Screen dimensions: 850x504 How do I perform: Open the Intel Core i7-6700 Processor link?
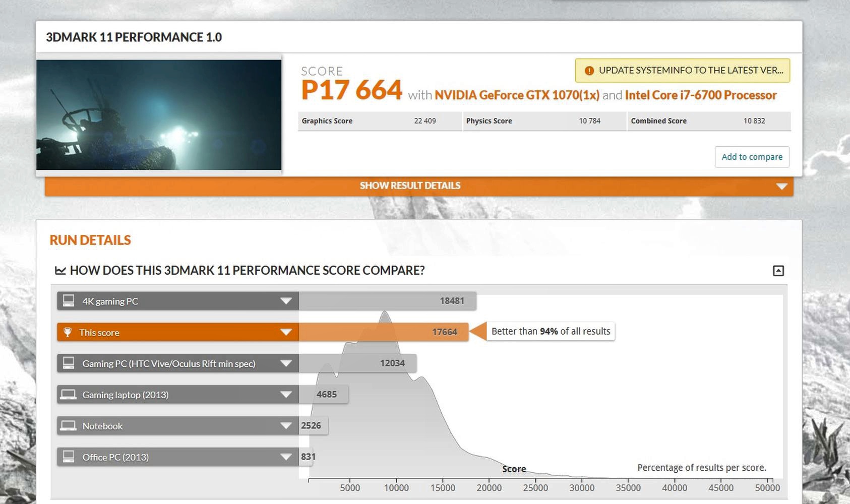[701, 95]
